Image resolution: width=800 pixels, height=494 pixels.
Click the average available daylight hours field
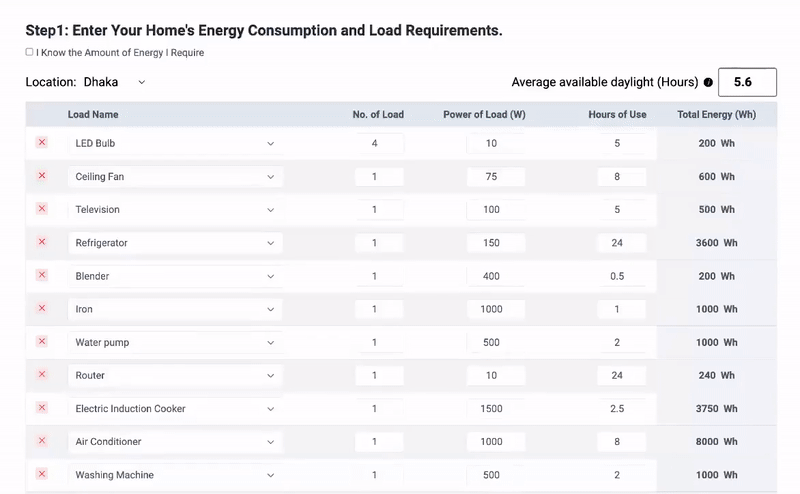pos(747,82)
